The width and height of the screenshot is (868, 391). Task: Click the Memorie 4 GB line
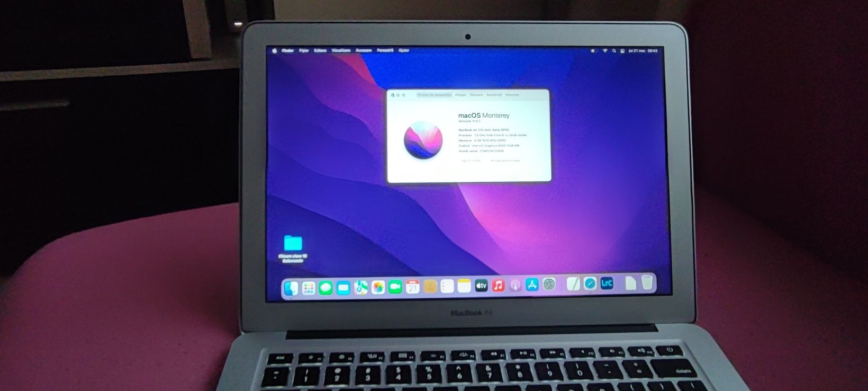click(482, 140)
